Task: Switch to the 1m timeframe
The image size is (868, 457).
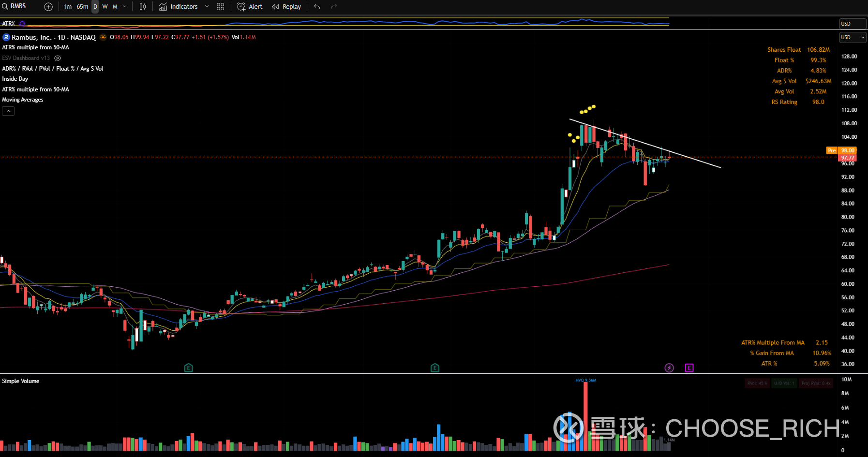Action: 68,7
